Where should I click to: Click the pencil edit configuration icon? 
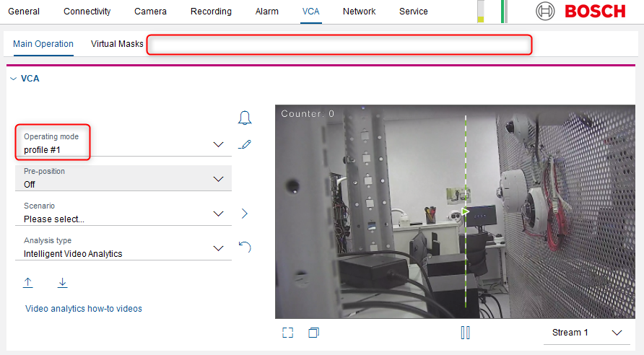[x=245, y=144]
